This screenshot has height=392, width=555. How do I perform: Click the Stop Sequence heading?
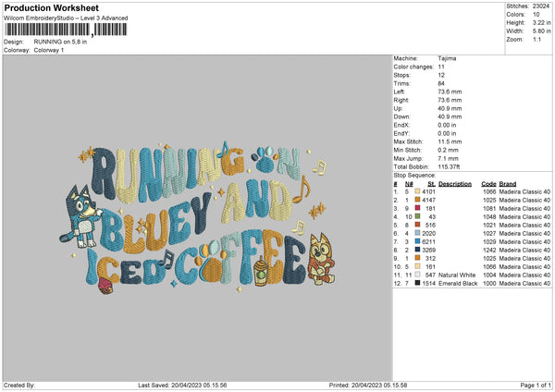414,175
